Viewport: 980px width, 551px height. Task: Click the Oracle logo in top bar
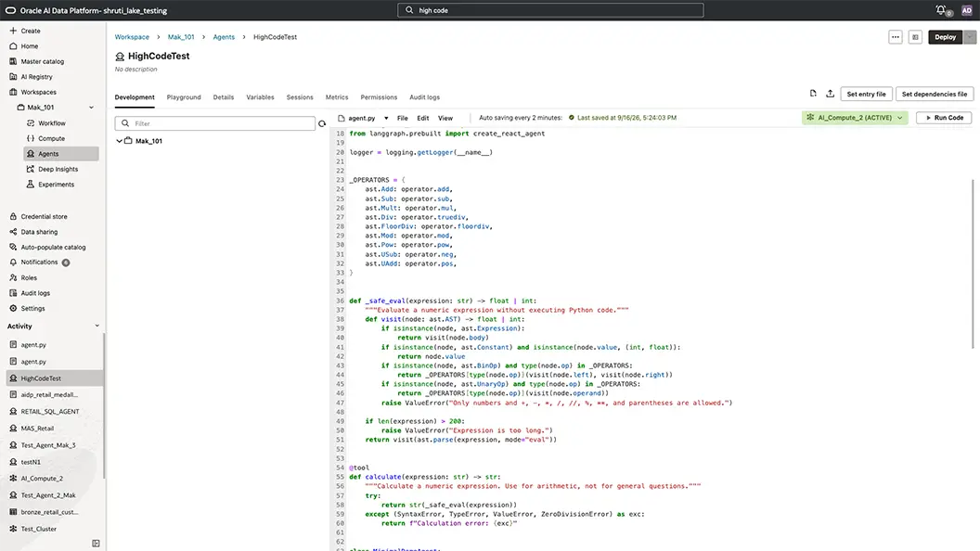[10, 10]
